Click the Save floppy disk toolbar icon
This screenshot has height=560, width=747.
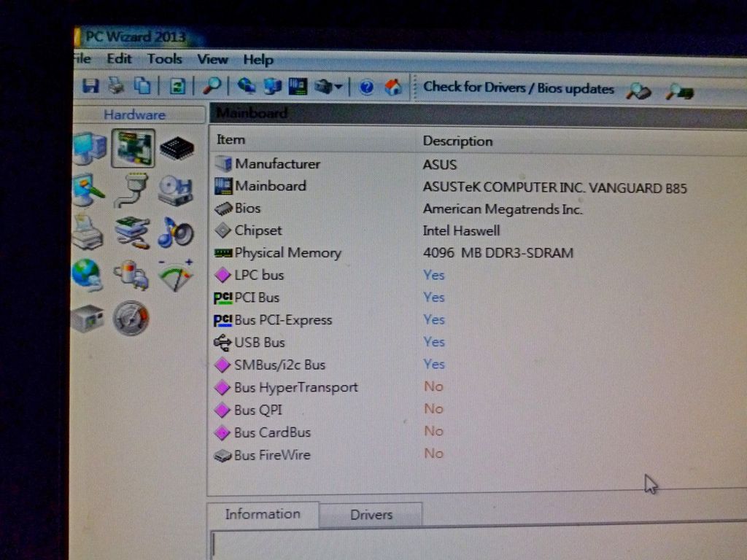(90, 86)
